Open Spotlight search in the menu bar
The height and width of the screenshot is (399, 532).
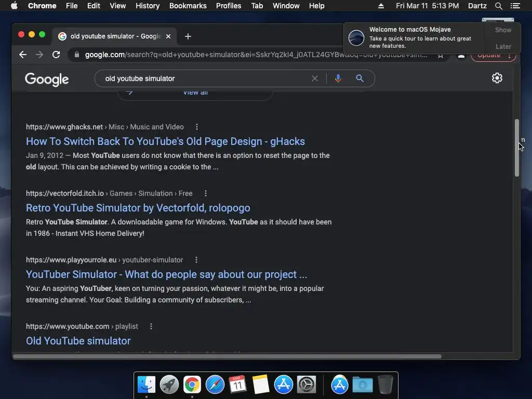pos(499,6)
